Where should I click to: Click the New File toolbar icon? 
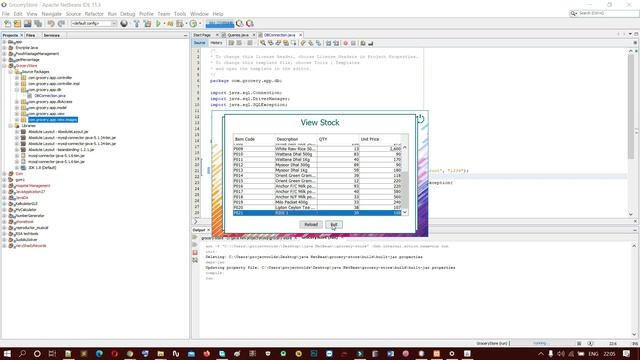tap(7, 24)
